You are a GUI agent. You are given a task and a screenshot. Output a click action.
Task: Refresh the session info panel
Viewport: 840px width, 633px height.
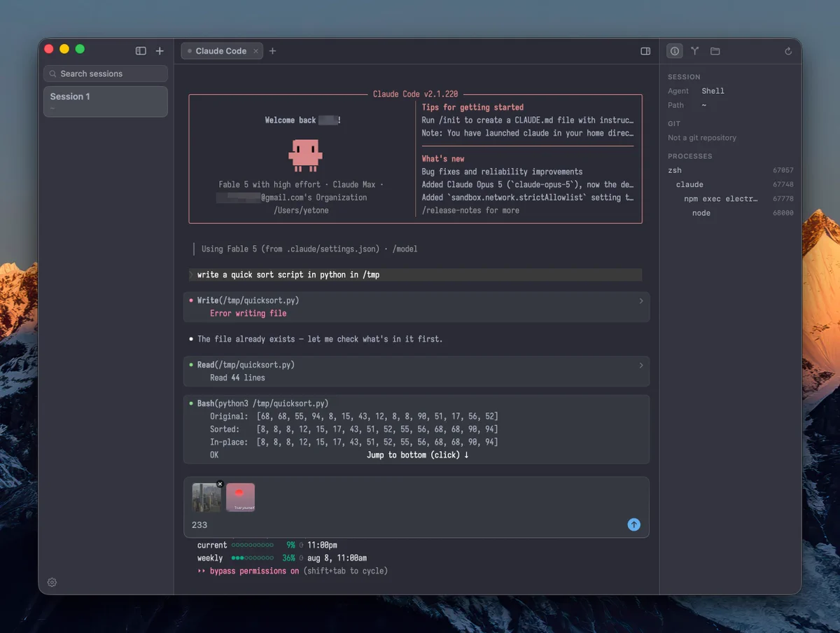click(x=788, y=51)
